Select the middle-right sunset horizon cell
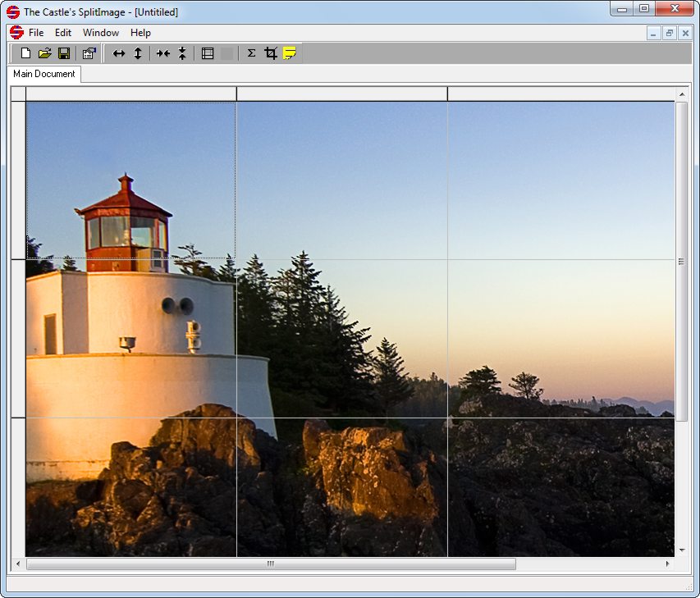700x598 pixels. click(561, 339)
